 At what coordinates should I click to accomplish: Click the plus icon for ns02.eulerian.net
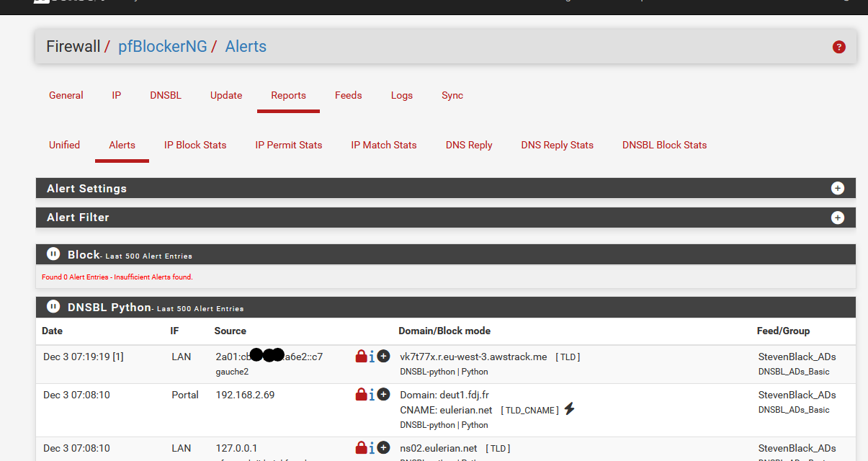(383, 447)
